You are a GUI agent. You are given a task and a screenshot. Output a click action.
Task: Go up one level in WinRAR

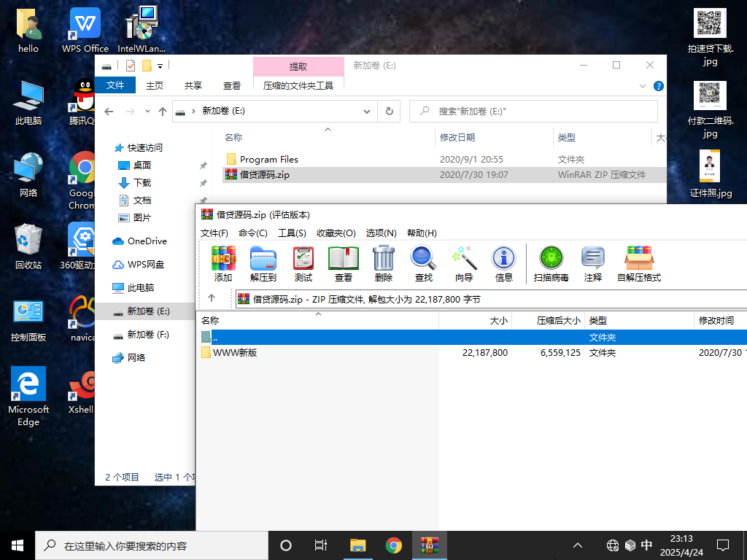[x=212, y=298]
